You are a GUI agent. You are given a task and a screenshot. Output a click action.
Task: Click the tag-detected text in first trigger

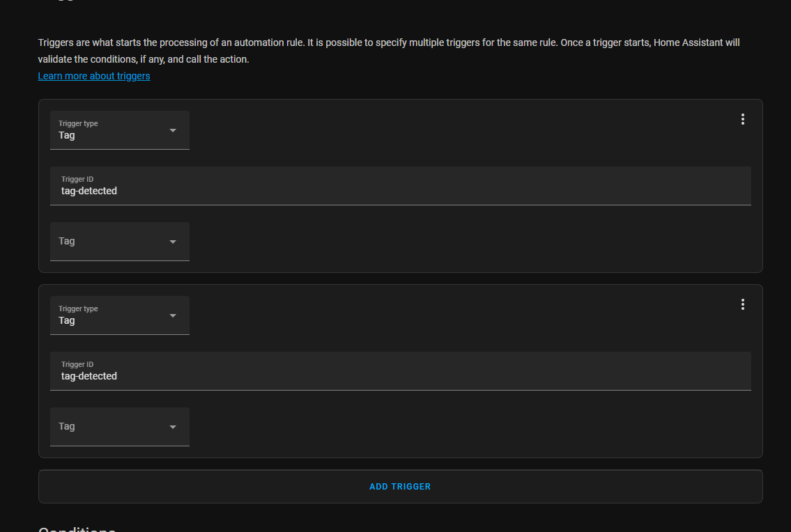pyautogui.click(x=89, y=191)
